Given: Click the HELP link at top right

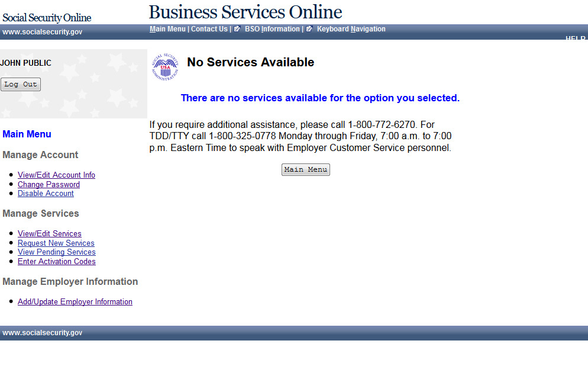Looking at the screenshot, I should click(575, 38).
